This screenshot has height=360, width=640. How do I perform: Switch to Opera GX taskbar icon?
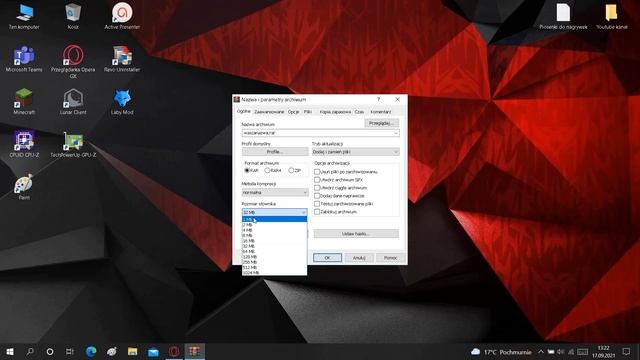(x=174, y=351)
